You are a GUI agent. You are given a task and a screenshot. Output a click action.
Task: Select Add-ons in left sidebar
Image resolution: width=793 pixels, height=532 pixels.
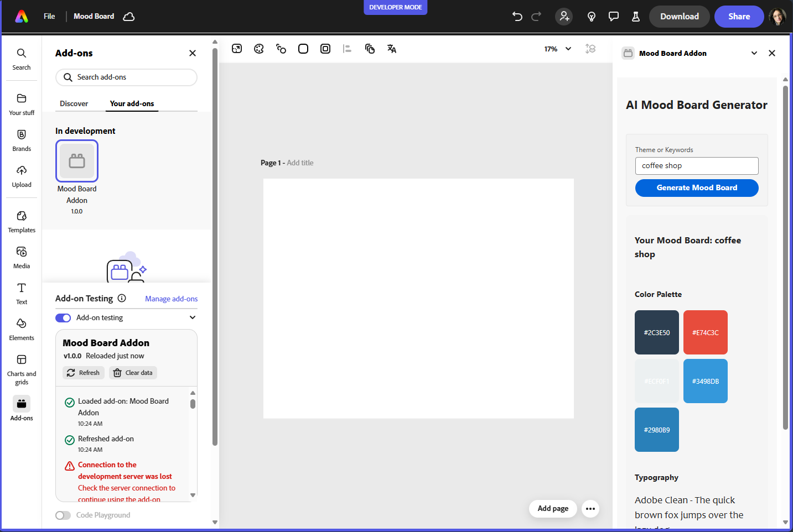click(22, 409)
